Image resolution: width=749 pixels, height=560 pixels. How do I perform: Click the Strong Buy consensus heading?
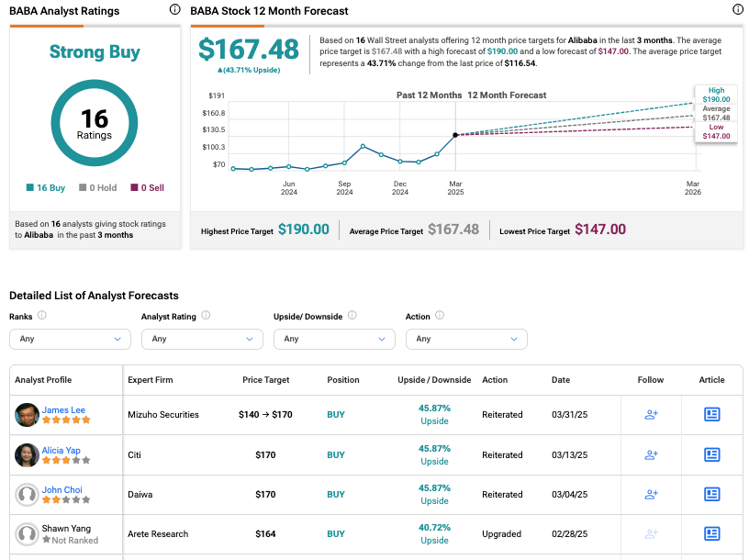[x=95, y=51]
